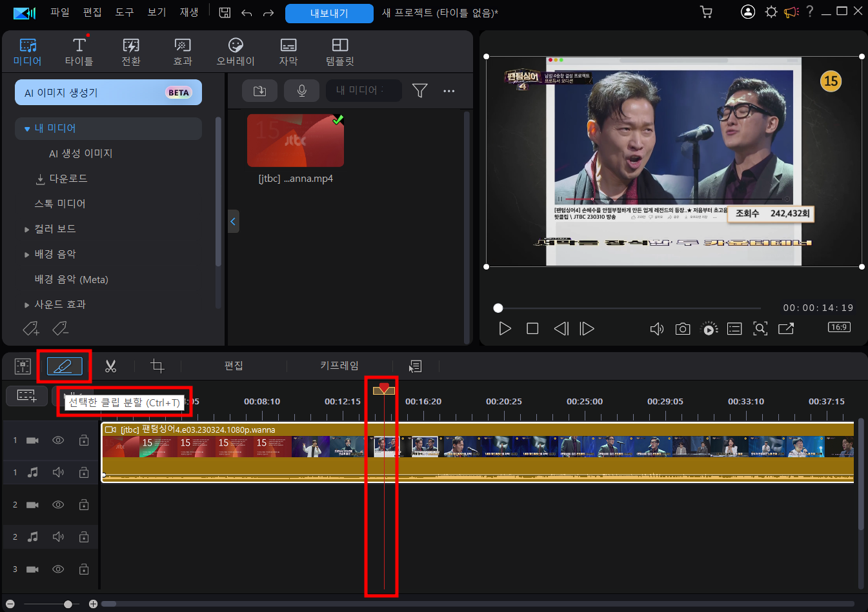Play the preview video

pyautogui.click(x=505, y=329)
